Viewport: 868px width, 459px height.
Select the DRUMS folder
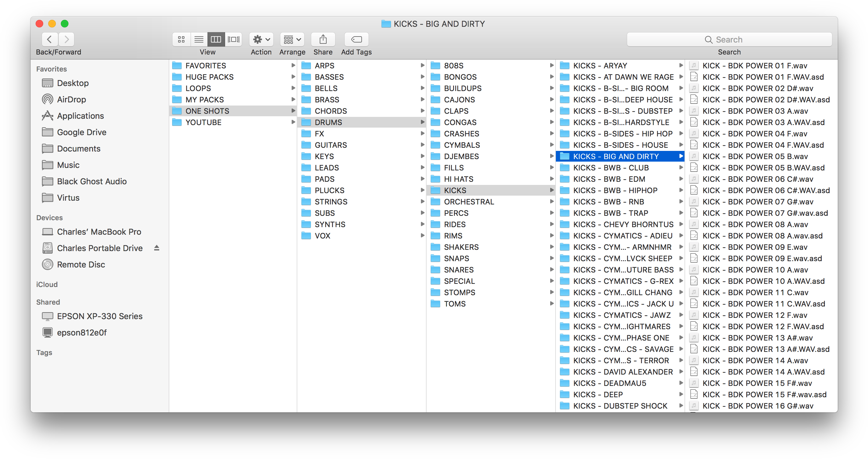329,122
